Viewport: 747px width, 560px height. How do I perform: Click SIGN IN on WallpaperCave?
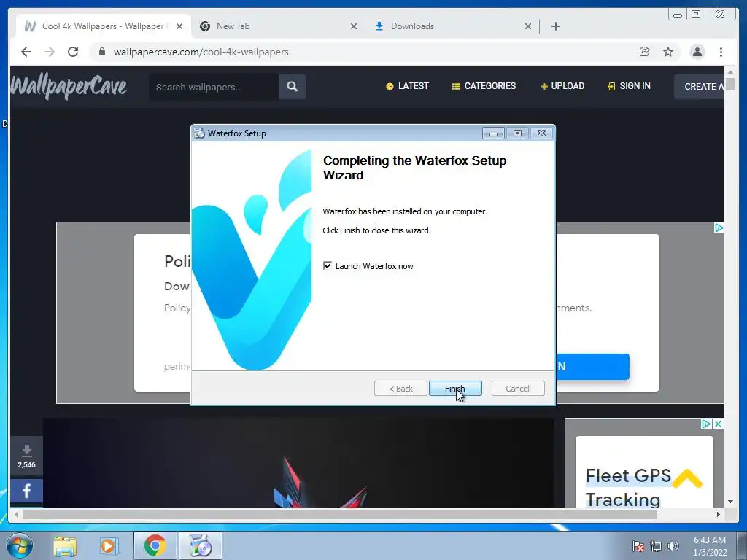tap(629, 86)
